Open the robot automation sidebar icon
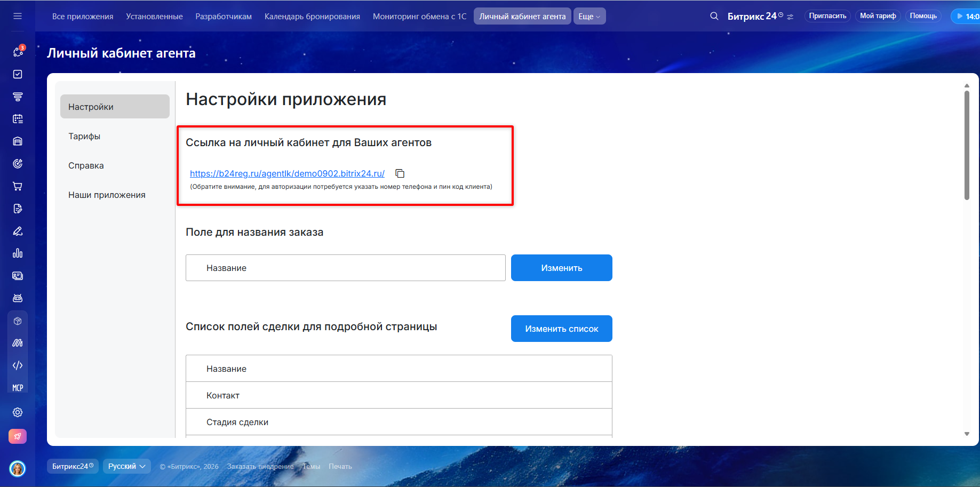Screen dimensions: 980x487 (x=18, y=298)
